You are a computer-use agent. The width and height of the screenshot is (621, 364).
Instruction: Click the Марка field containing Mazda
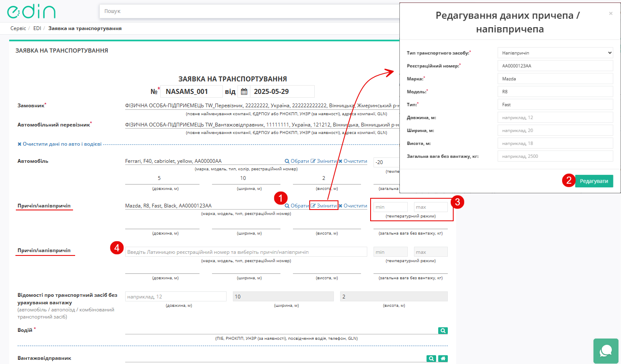pyautogui.click(x=555, y=79)
